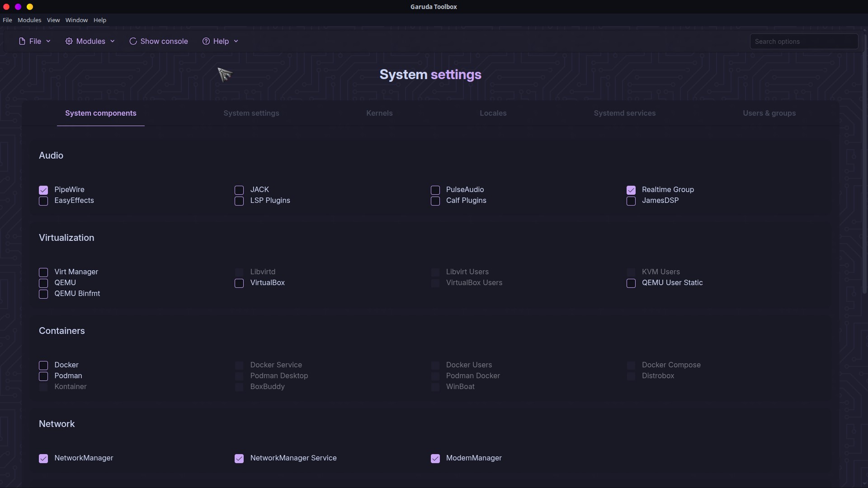Click the Podman Docker checkbox
868x488 pixels.
(x=435, y=376)
